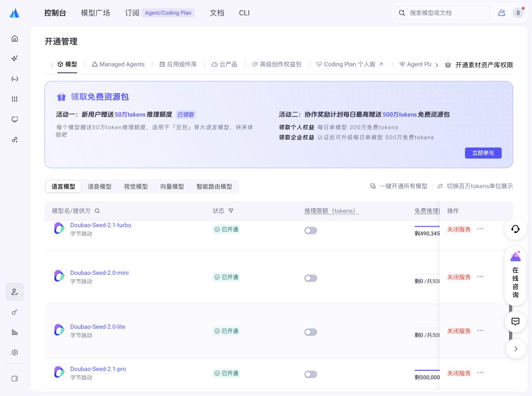Open the key icon in the sidebar
The width and height of the screenshot is (532, 396).
[15, 312]
